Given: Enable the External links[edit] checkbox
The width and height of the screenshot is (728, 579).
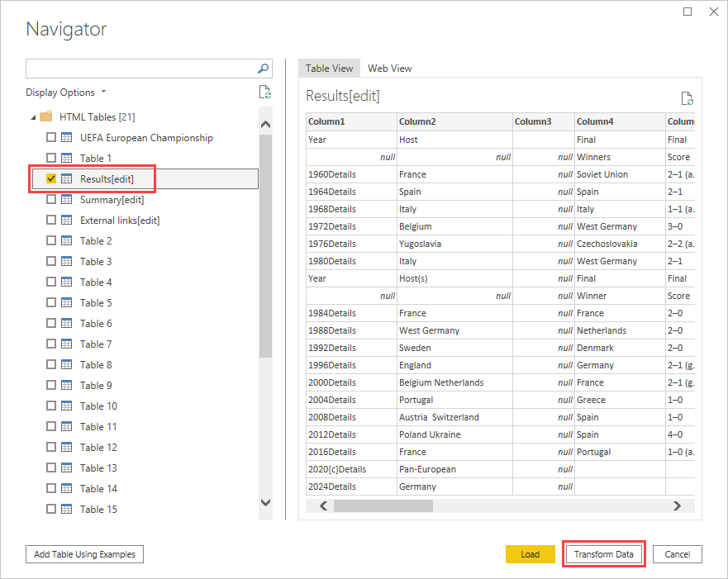Looking at the screenshot, I should point(51,220).
